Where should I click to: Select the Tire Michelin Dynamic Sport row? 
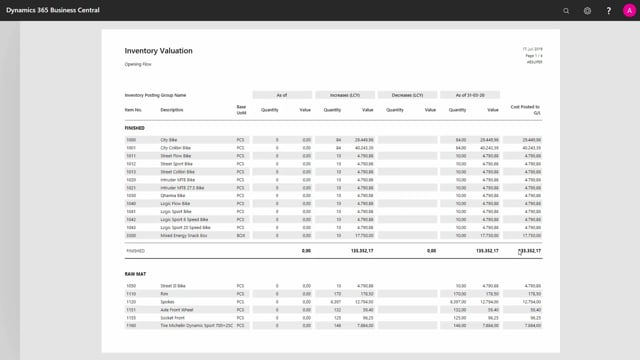point(333,326)
